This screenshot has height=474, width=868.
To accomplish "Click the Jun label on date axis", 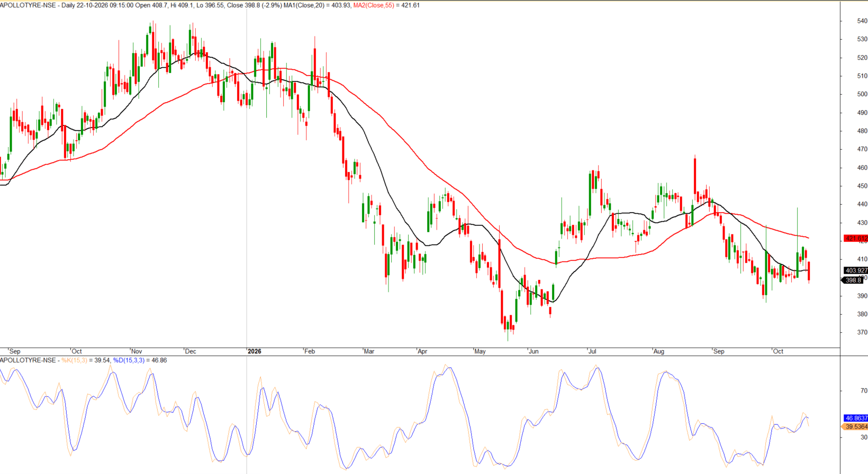I will click(534, 351).
